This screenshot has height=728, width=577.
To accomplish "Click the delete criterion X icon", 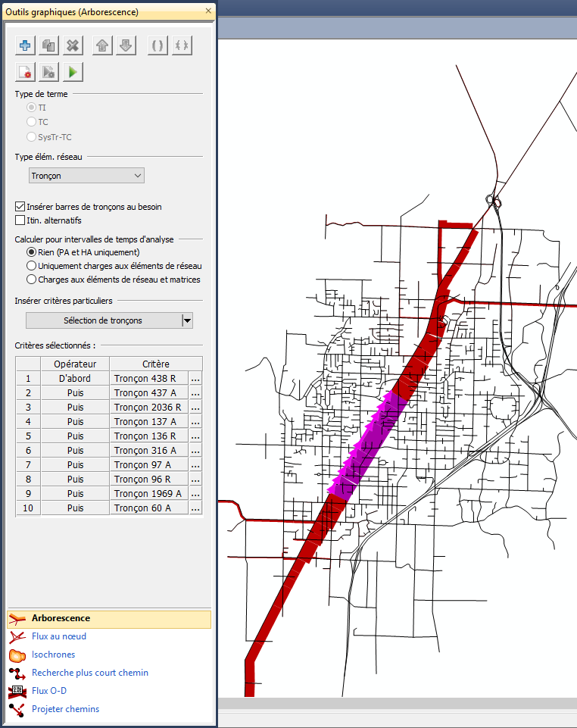I will point(73,45).
